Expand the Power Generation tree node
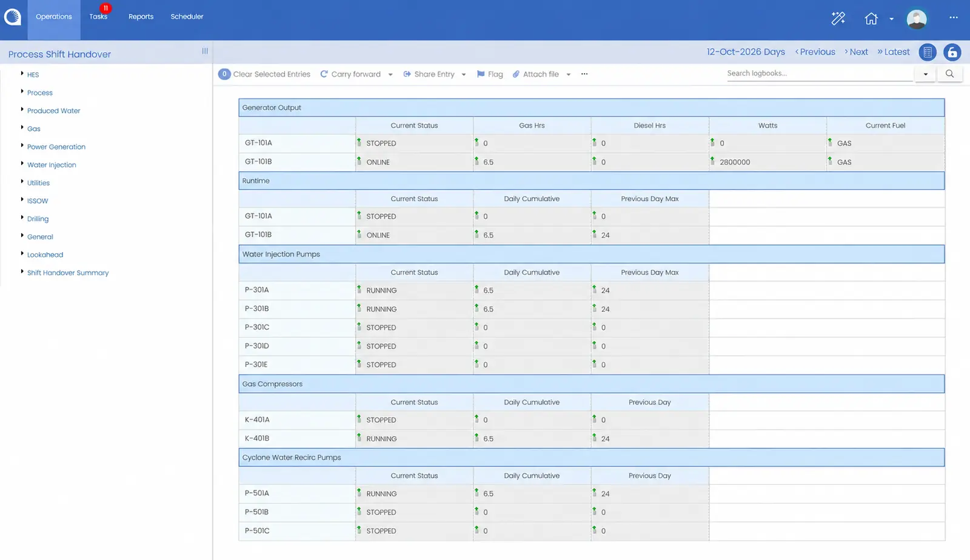Screen dimensions: 970x560 tap(22, 145)
